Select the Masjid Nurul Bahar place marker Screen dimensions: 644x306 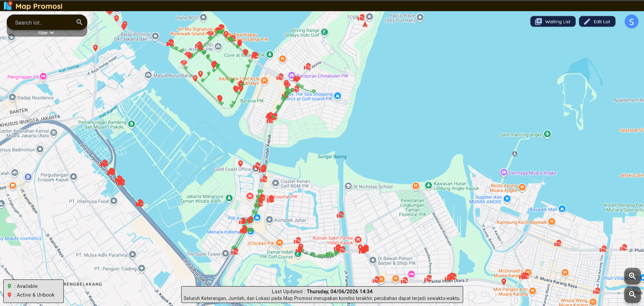[x=148, y=75]
